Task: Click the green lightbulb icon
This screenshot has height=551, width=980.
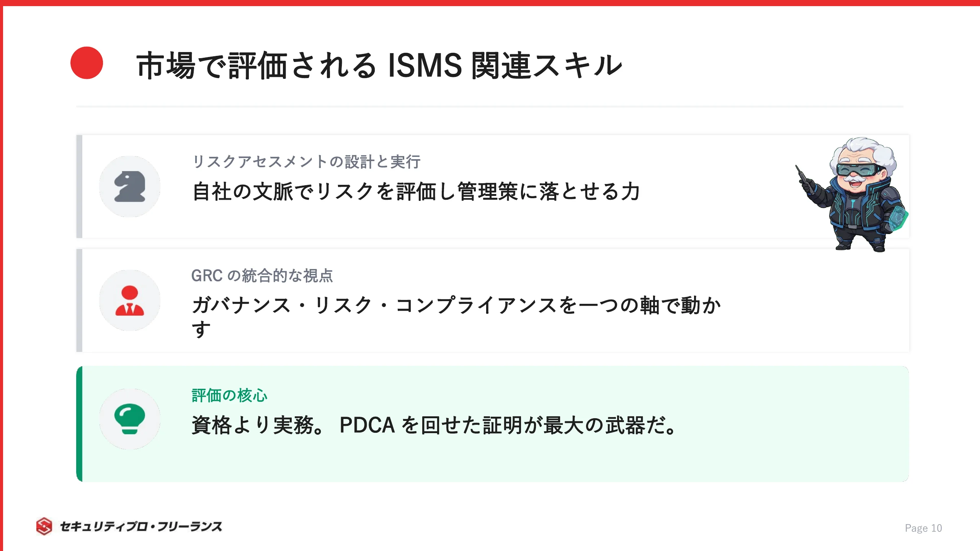Action: click(x=130, y=419)
